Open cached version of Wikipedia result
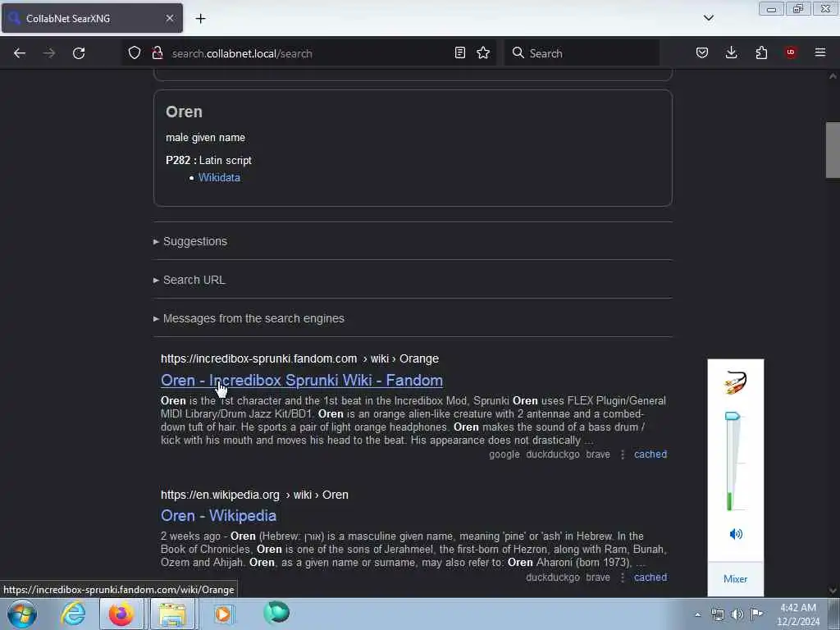The height and width of the screenshot is (630, 840). (x=651, y=577)
